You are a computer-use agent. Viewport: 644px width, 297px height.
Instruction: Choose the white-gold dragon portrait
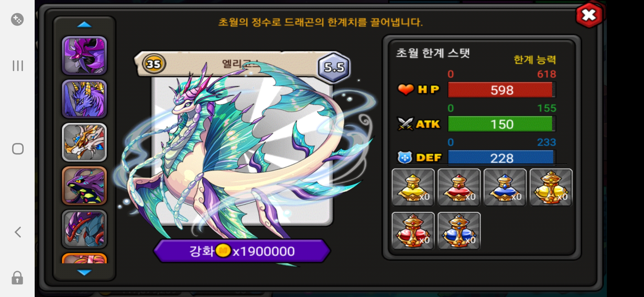point(84,142)
